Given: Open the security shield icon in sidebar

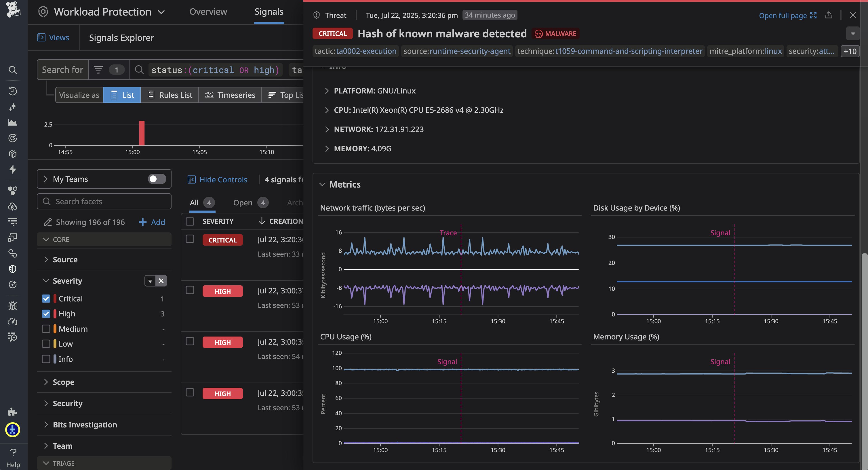Looking at the screenshot, I should point(12,269).
